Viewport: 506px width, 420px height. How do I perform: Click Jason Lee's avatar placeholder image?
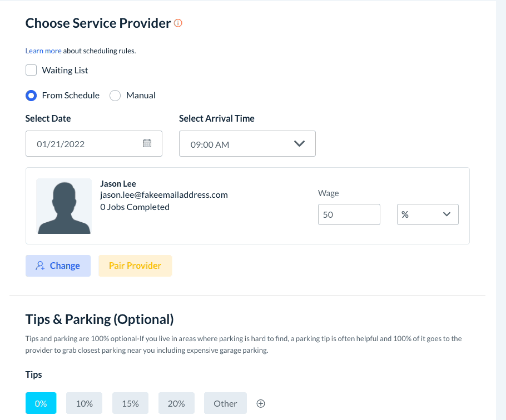pyautogui.click(x=64, y=206)
